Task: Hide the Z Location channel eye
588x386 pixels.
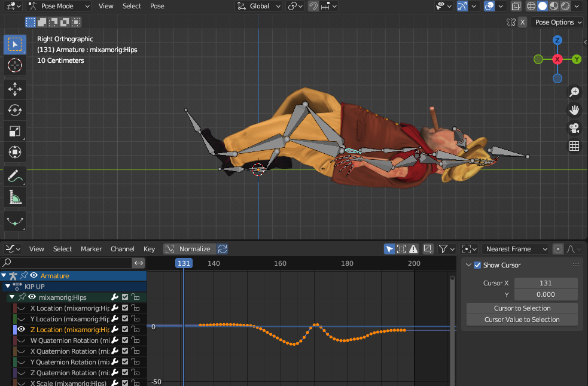Action: tap(21, 329)
